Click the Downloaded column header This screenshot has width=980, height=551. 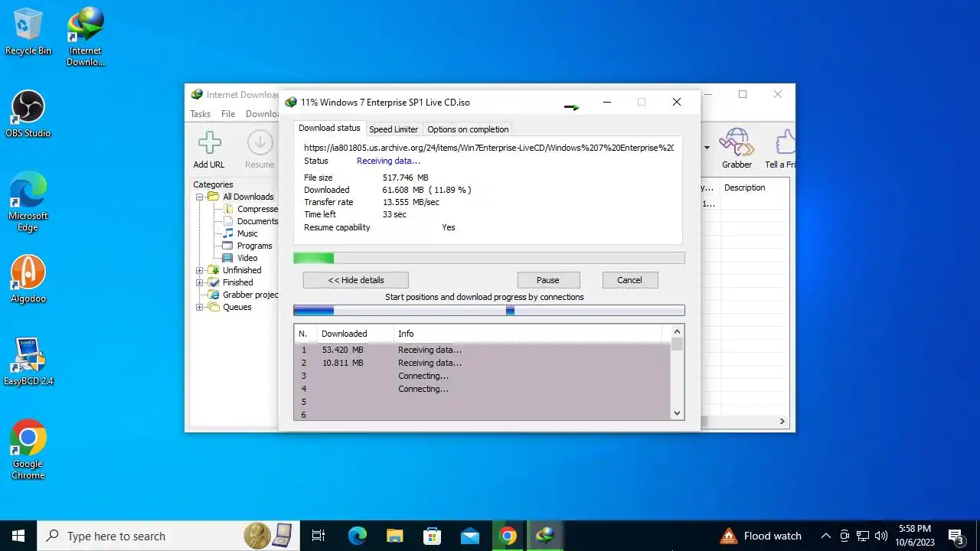pos(356,334)
